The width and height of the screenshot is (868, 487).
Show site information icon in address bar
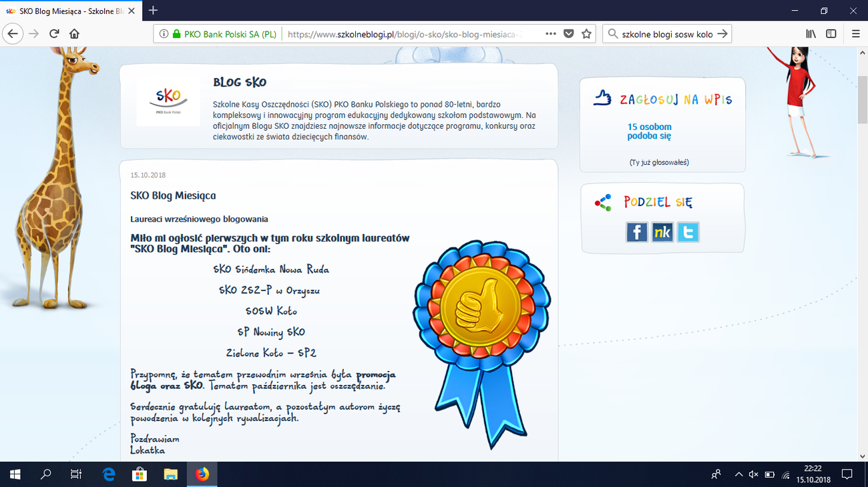click(x=164, y=34)
